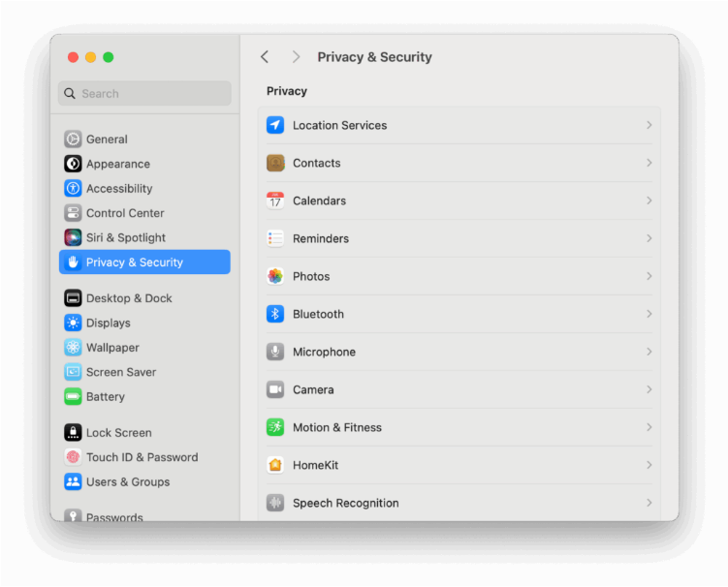
Task: Click the Speech Recognition waveform icon
Action: pos(275,503)
